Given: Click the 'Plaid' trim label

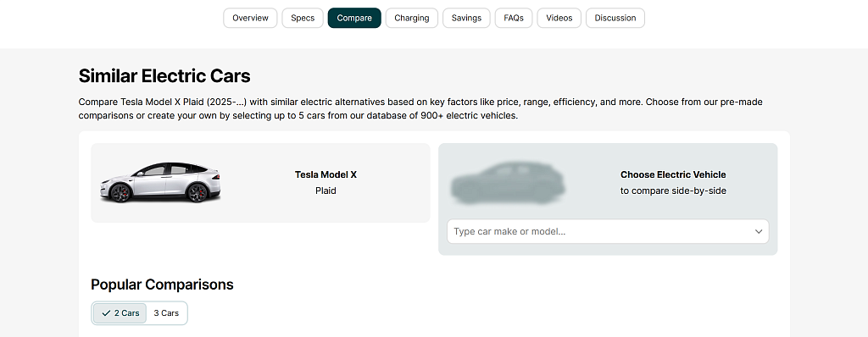Looking at the screenshot, I should (x=325, y=191).
